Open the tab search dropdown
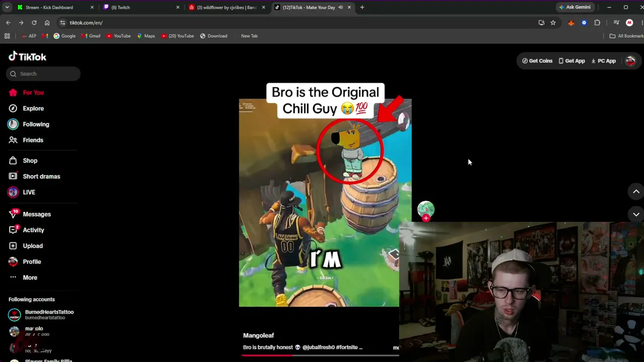The width and height of the screenshot is (644, 362). (7, 8)
